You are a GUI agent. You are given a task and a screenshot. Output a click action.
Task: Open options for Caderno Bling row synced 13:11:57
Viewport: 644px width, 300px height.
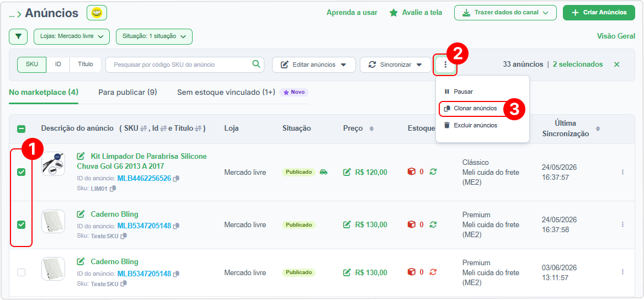point(622,272)
